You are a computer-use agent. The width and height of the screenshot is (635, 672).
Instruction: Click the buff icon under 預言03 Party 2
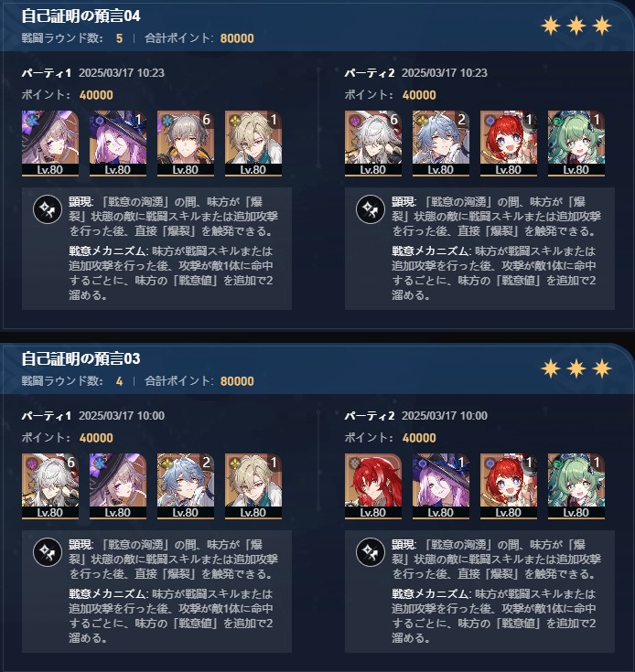(x=371, y=552)
